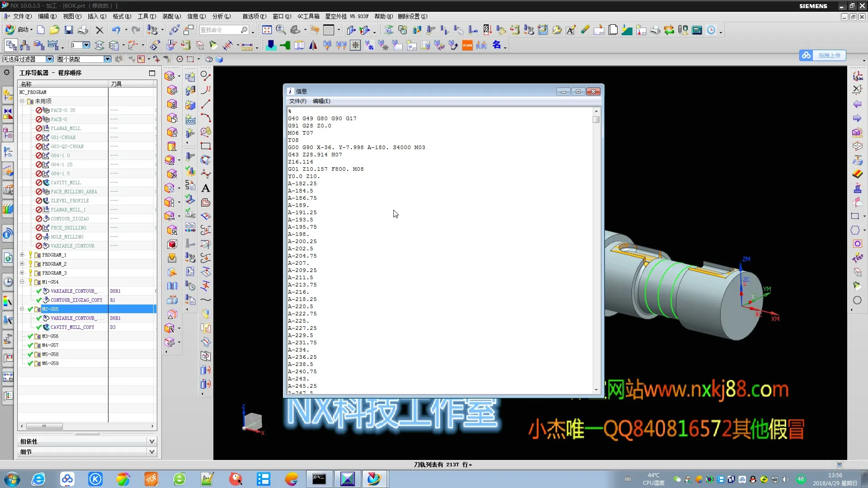Screen dimensions: 868x488
Task: Expand the 相依性 panel section
Action: click(151, 441)
